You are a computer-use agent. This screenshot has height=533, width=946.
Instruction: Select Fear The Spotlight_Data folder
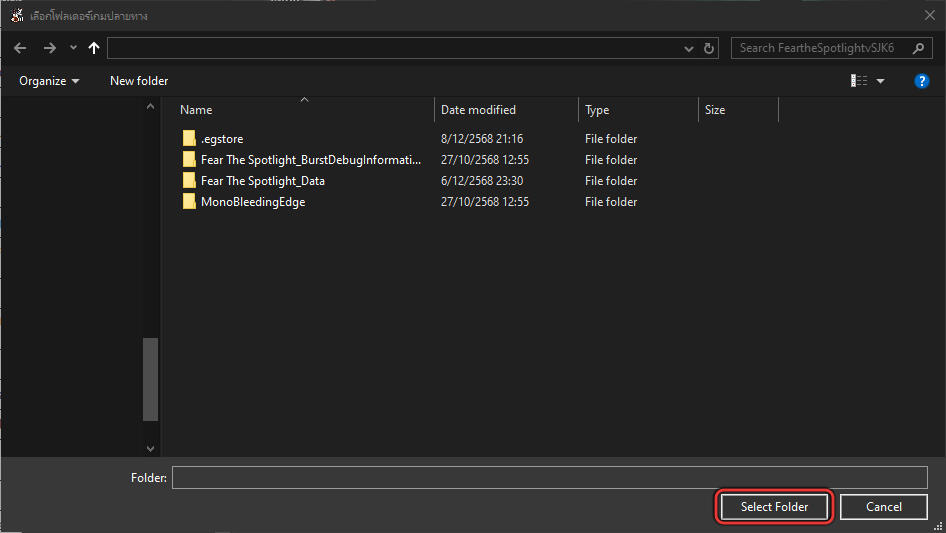tap(262, 181)
